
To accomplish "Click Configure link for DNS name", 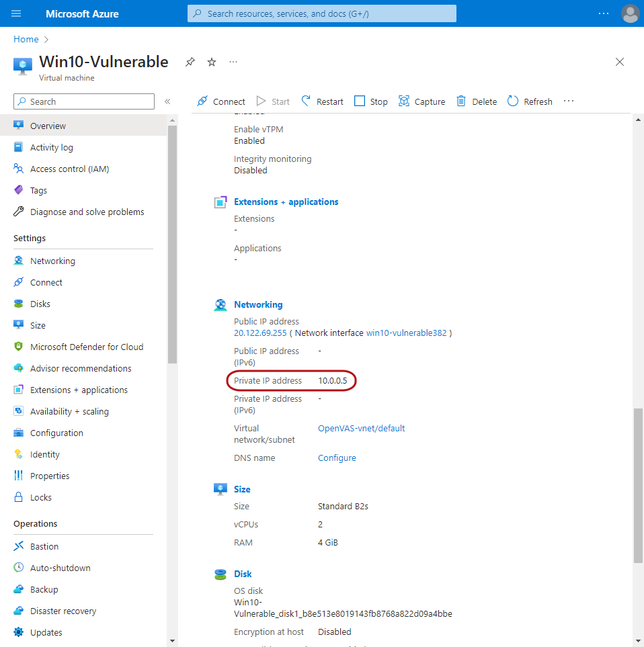I will pyautogui.click(x=337, y=458).
